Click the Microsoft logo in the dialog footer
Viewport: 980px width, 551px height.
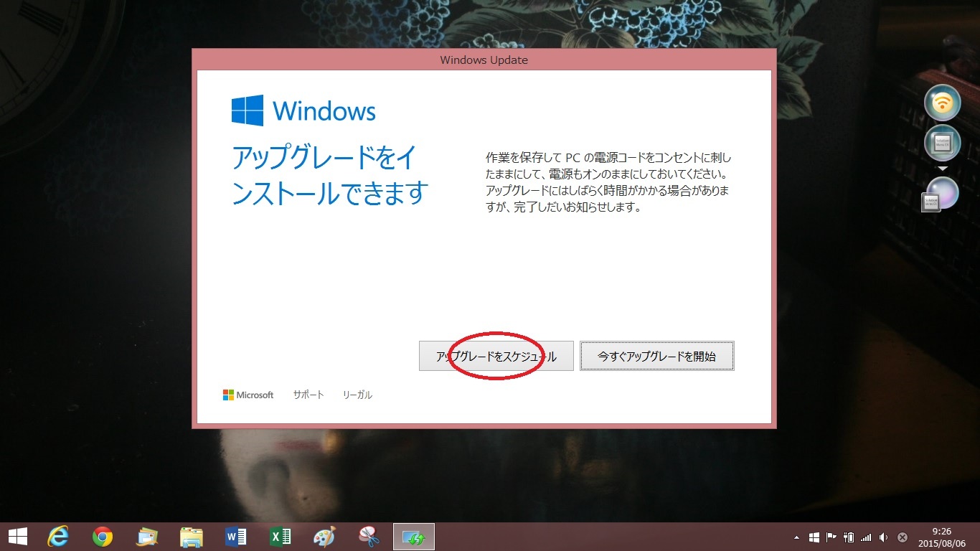pyautogui.click(x=248, y=395)
